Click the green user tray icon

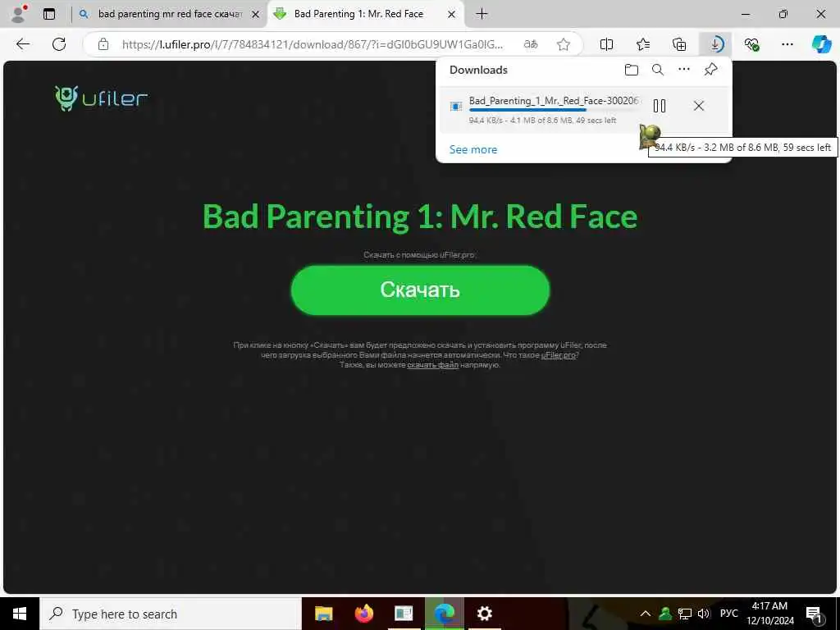pos(665,614)
